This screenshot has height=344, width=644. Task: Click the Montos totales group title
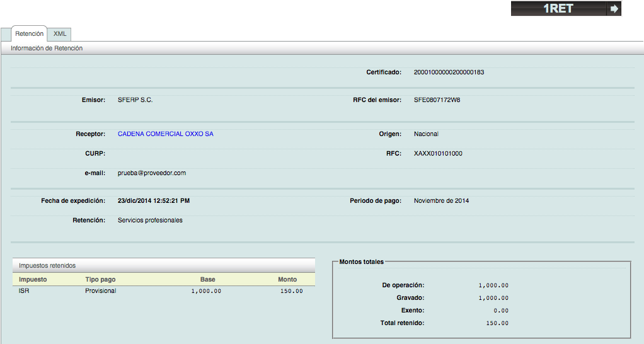[x=361, y=261]
